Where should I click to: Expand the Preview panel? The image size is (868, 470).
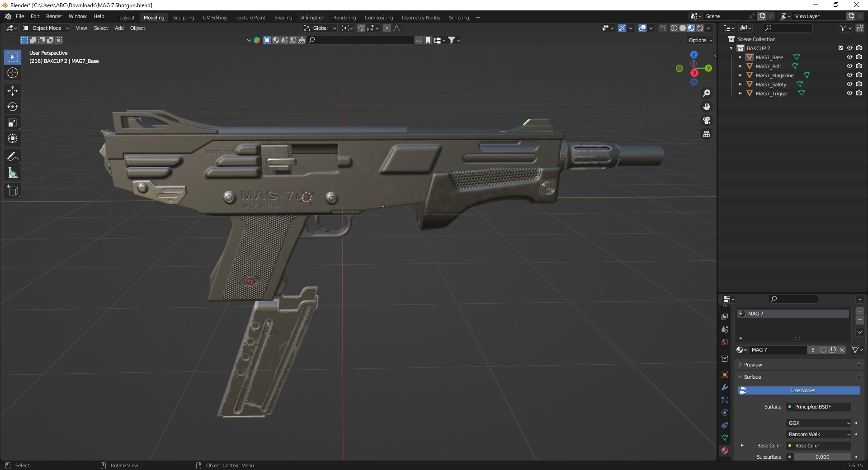pos(799,365)
